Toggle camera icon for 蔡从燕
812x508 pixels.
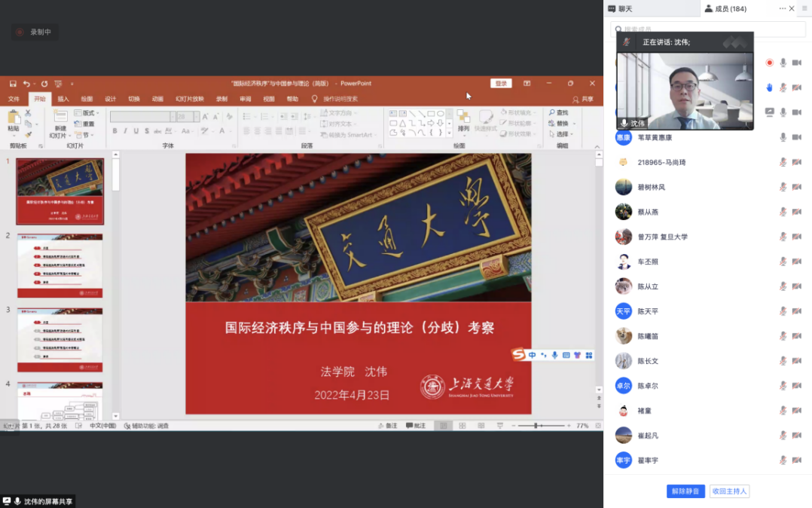tap(796, 212)
